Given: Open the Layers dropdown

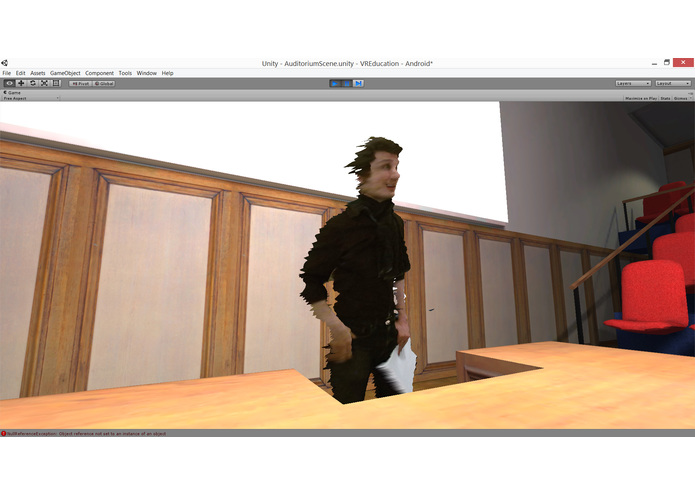Looking at the screenshot, I should 633,83.
